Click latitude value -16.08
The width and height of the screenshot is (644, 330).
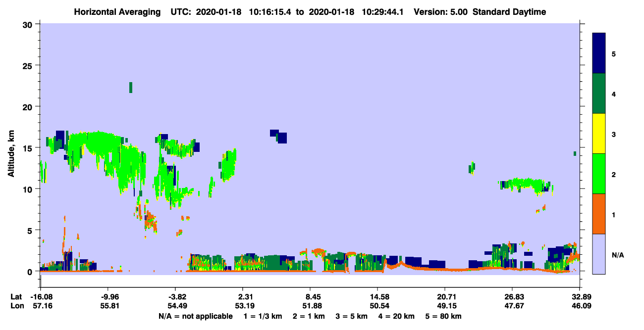41,297
